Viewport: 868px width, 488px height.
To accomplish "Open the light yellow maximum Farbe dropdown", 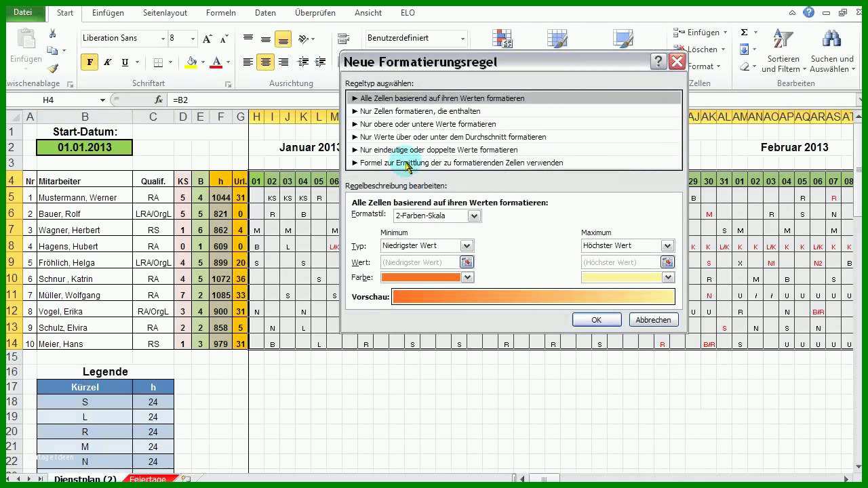I will [668, 277].
